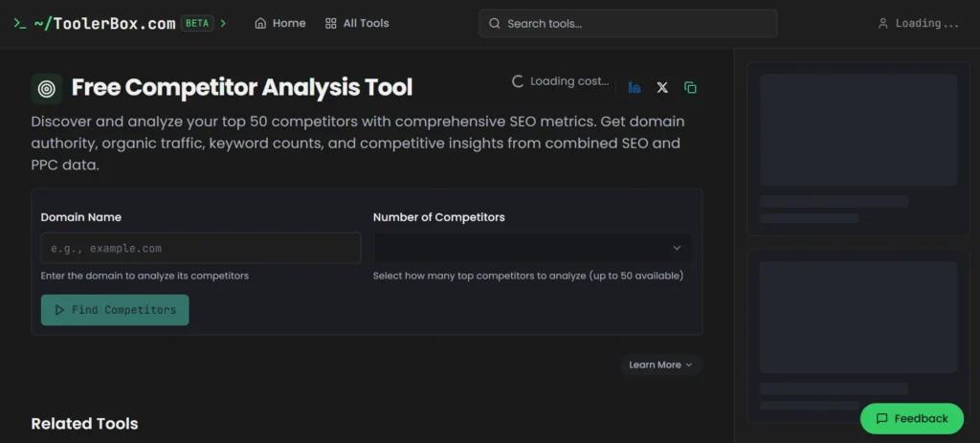The width and height of the screenshot is (980, 443).
Task: Click the 'Loading cost...' indicator
Action: coord(560,81)
